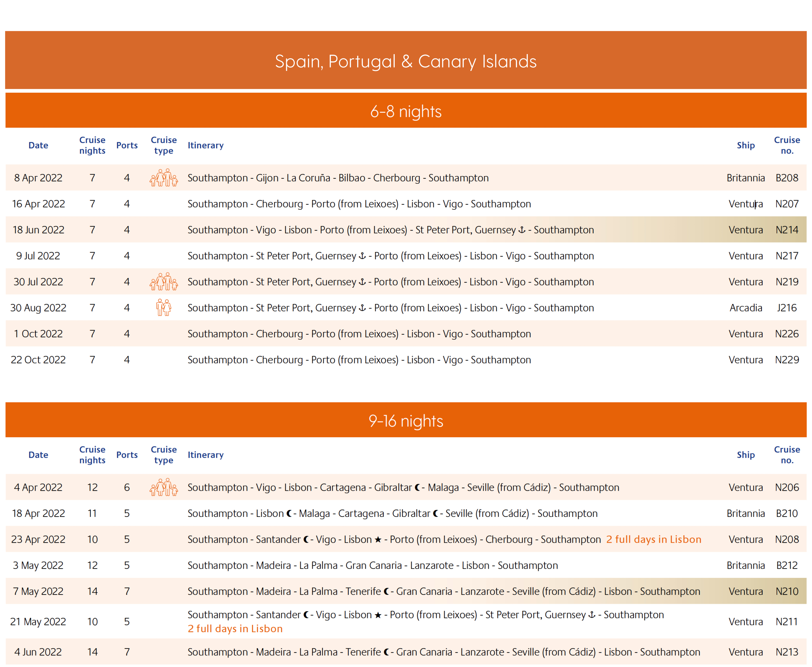Image resolution: width=812 pixels, height=667 pixels.
Task: Click the moon icon after Tenerife in N213 row
Action: pyautogui.click(x=386, y=652)
